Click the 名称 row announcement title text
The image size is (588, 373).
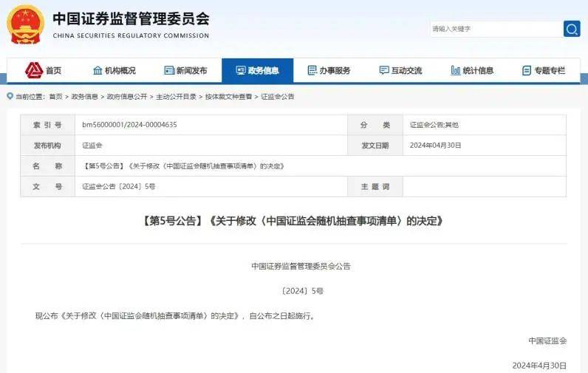pyautogui.click(x=184, y=166)
